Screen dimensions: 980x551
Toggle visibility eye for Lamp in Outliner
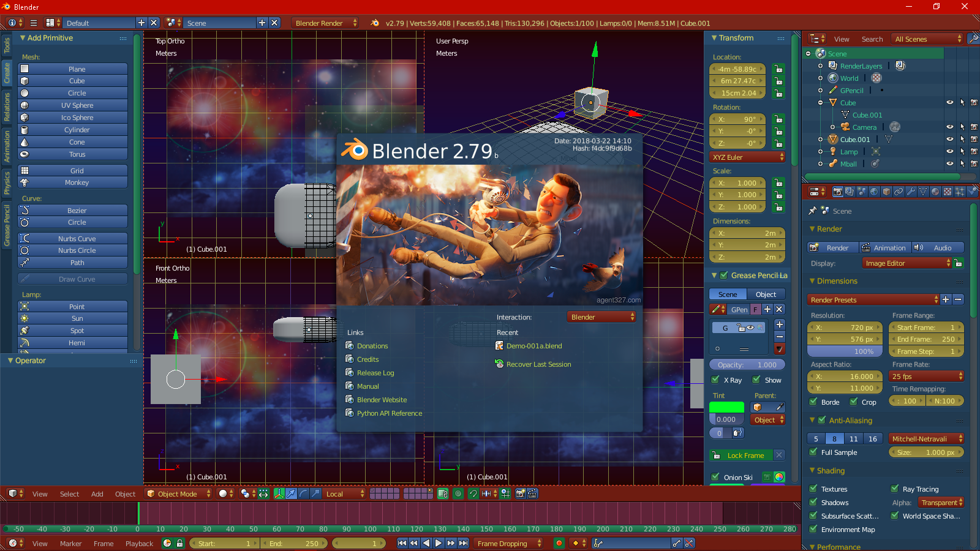click(x=950, y=151)
